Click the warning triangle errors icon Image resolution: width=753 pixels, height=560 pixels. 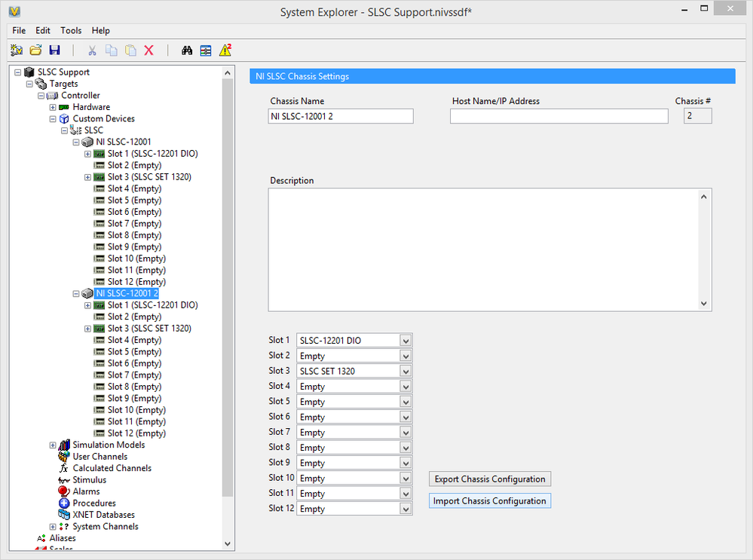point(225,50)
